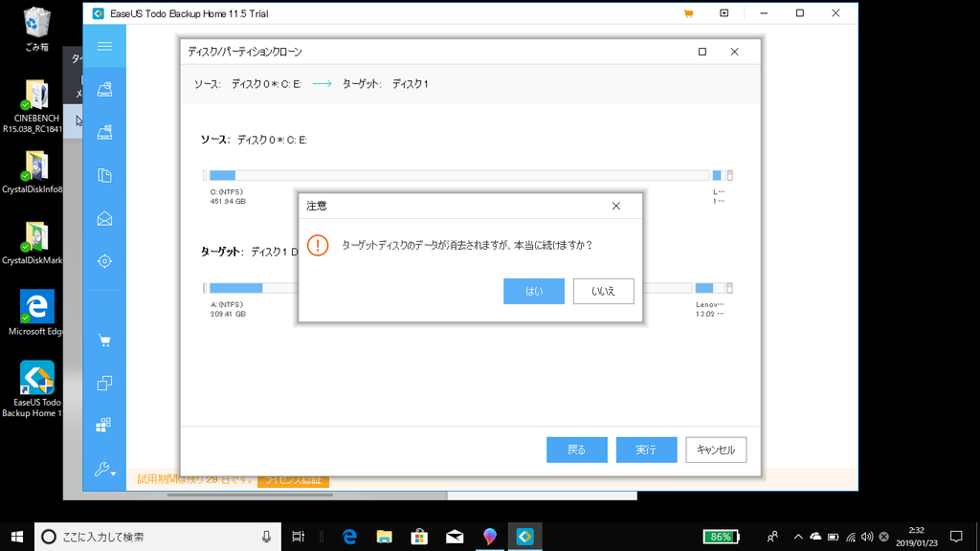Open the hamburger menu in the sidebar

coord(104,46)
